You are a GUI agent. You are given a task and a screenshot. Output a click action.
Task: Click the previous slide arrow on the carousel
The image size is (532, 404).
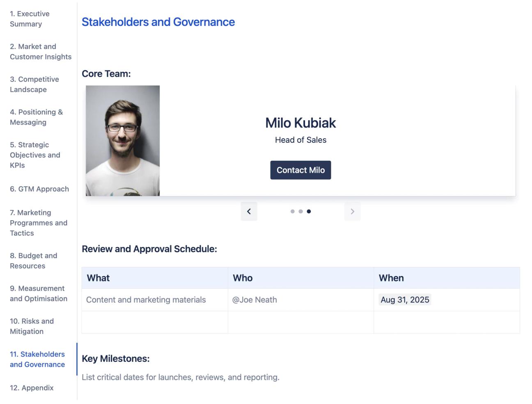tap(249, 211)
